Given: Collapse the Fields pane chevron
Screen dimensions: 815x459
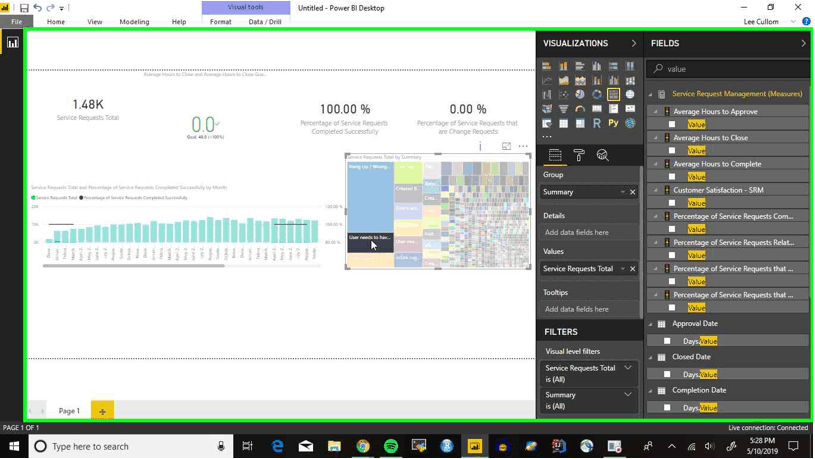Looking at the screenshot, I should point(804,43).
